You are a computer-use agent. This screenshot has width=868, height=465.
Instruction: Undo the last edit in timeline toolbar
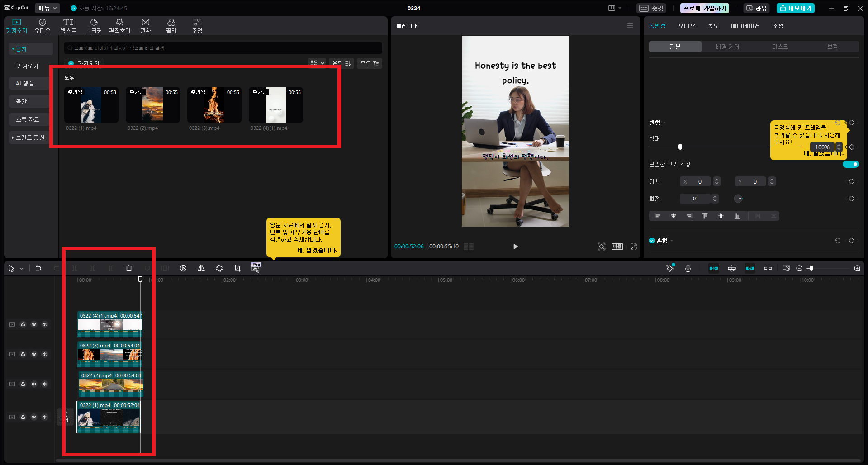point(38,268)
